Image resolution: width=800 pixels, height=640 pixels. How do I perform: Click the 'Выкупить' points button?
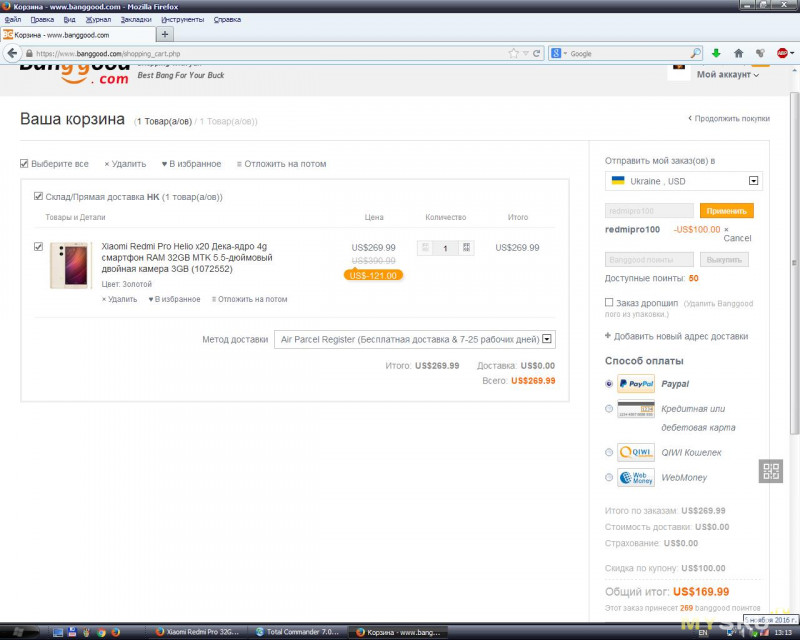pos(724,259)
